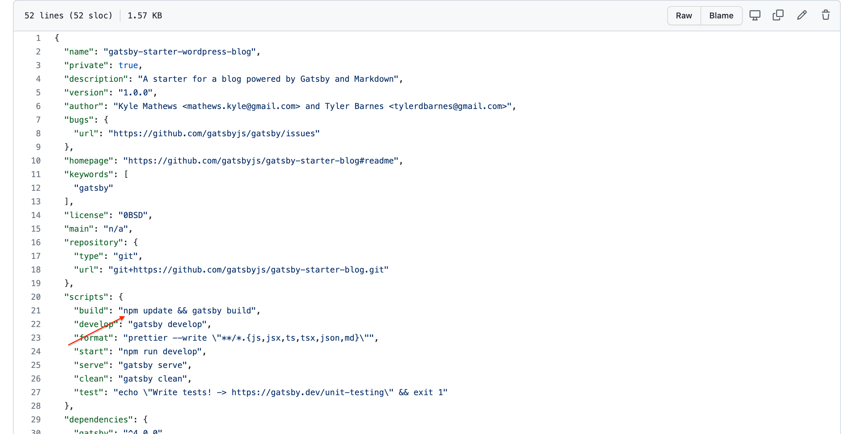Click the "1.57 KB" file size text
Screen dimensions: 868x434
145,16
